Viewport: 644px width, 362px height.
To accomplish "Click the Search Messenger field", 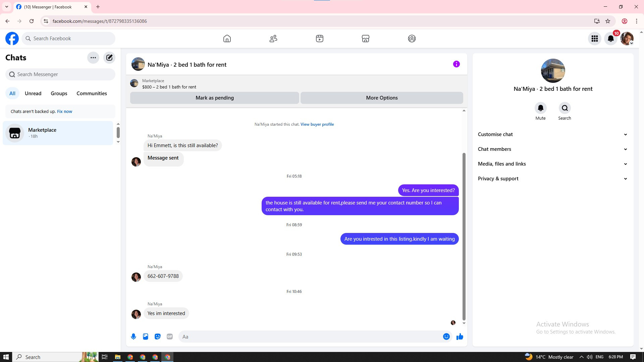I will pyautogui.click(x=60, y=74).
